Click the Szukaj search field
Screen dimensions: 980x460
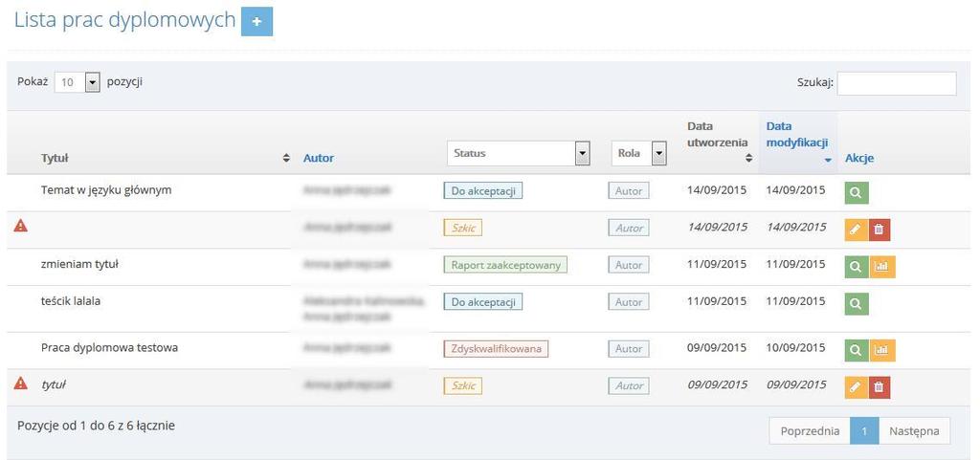(x=896, y=83)
